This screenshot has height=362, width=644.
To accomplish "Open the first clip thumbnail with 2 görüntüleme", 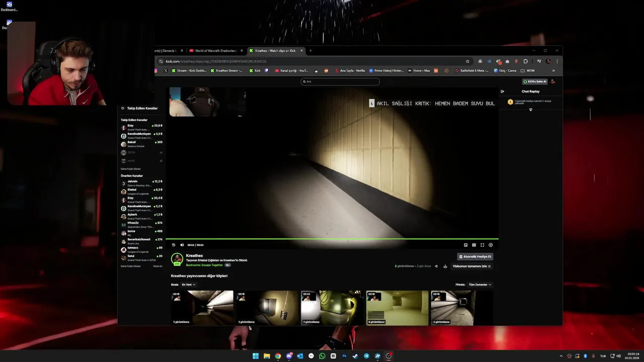I will tap(202, 308).
